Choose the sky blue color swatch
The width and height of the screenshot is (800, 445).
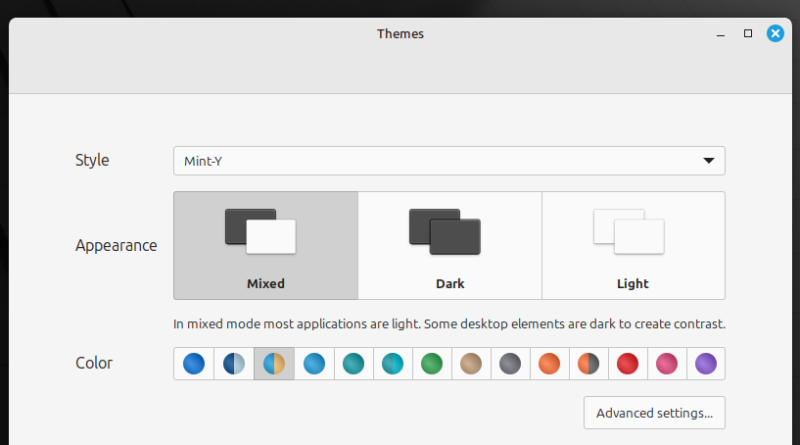tap(314, 364)
